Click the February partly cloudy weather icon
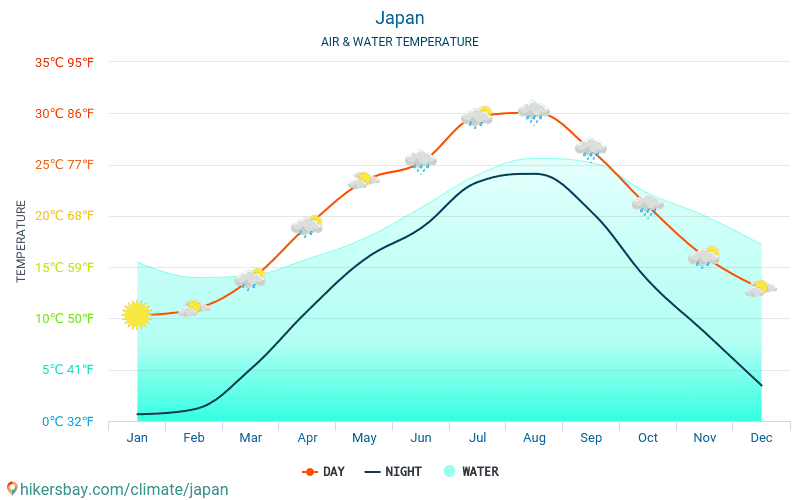The height and width of the screenshot is (500, 800). click(x=193, y=308)
